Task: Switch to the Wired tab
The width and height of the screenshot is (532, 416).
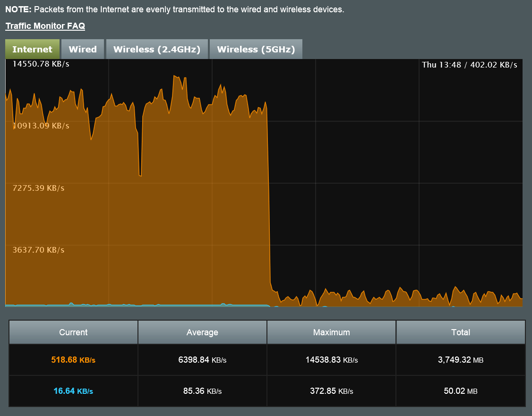Action: [x=83, y=49]
